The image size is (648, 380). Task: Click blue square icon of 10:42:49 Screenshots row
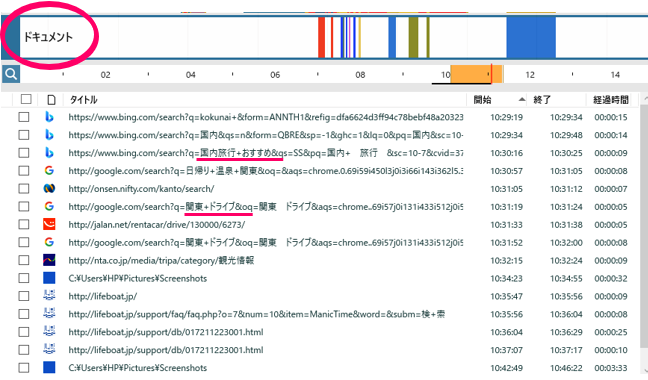[x=49, y=367]
